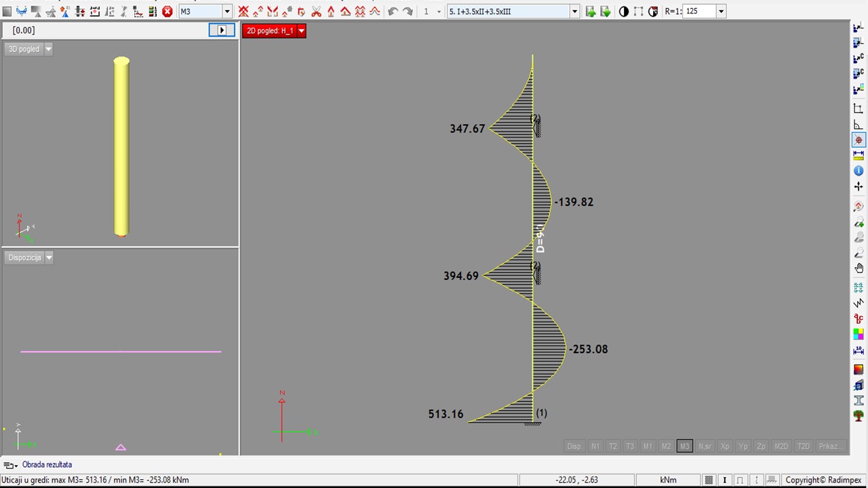
Task: Switch to the N1 diagram
Action: point(595,446)
